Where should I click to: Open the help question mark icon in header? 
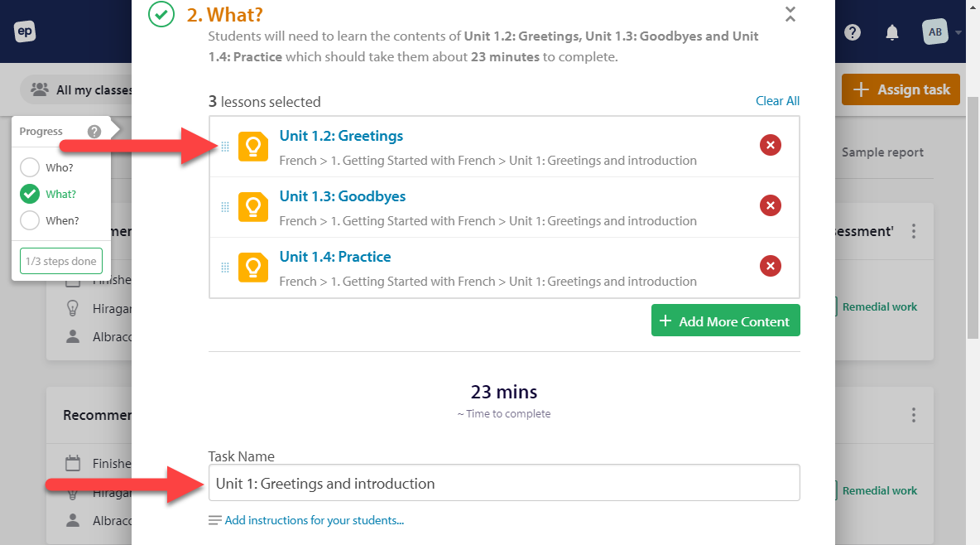point(853,32)
